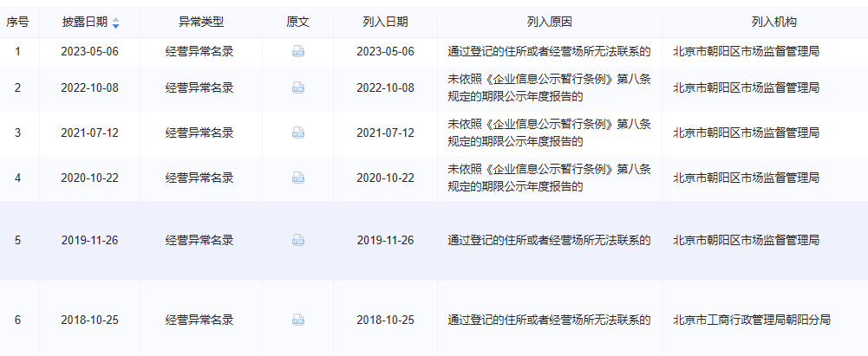This screenshot has height=356, width=868.
Task: Click serial number 6 cell
Action: pyautogui.click(x=17, y=320)
